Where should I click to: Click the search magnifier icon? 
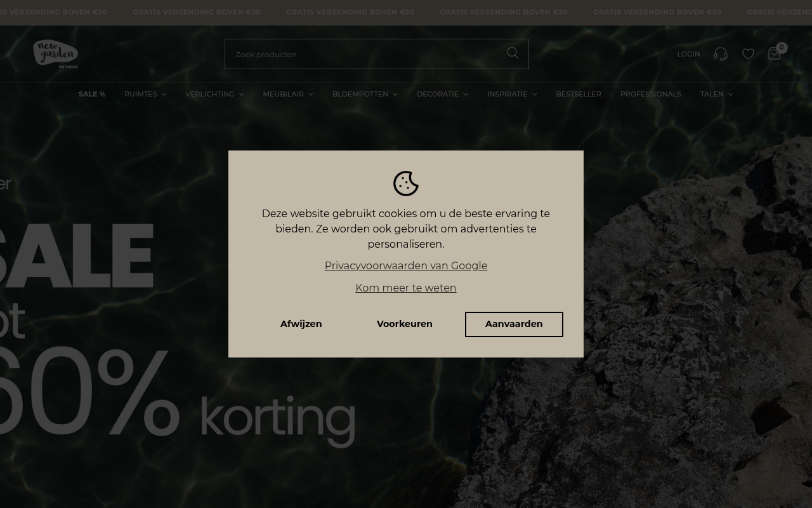[513, 53]
